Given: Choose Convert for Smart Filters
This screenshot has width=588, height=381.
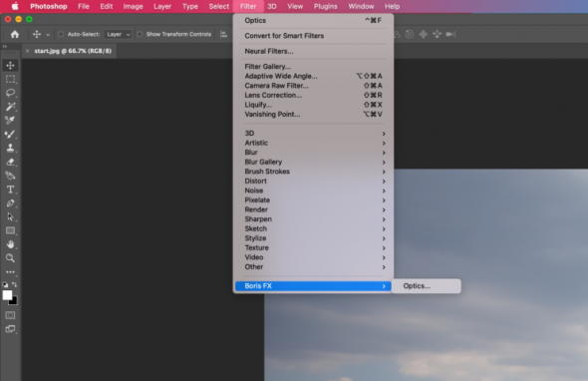Looking at the screenshot, I should click(313, 36).
